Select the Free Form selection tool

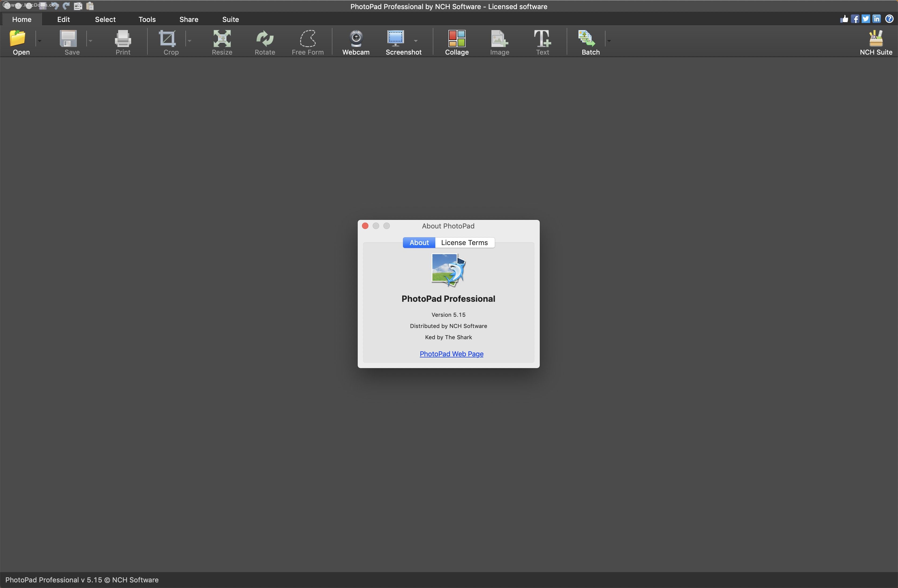(308, 38)
